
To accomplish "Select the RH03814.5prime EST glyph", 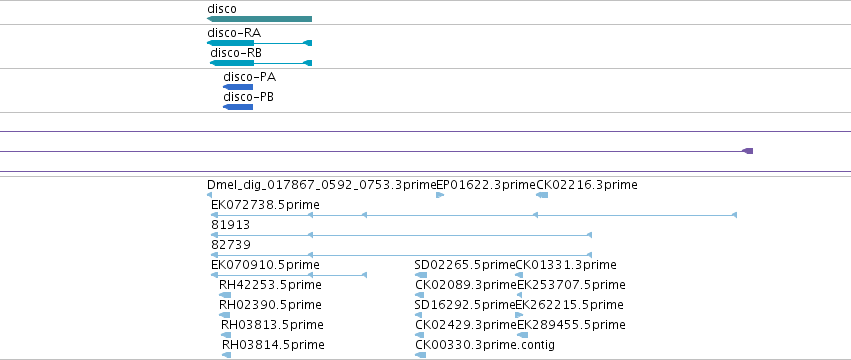I will (x=226, y=355).
